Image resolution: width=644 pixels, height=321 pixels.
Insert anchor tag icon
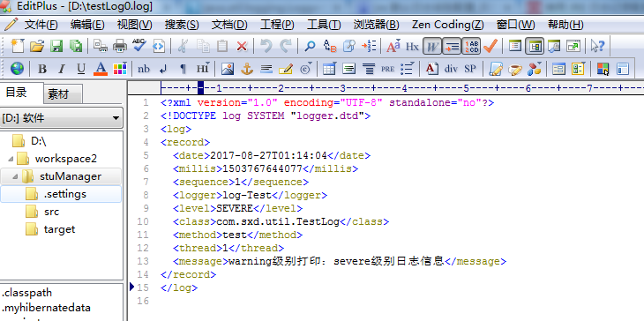tap(247, 69)
